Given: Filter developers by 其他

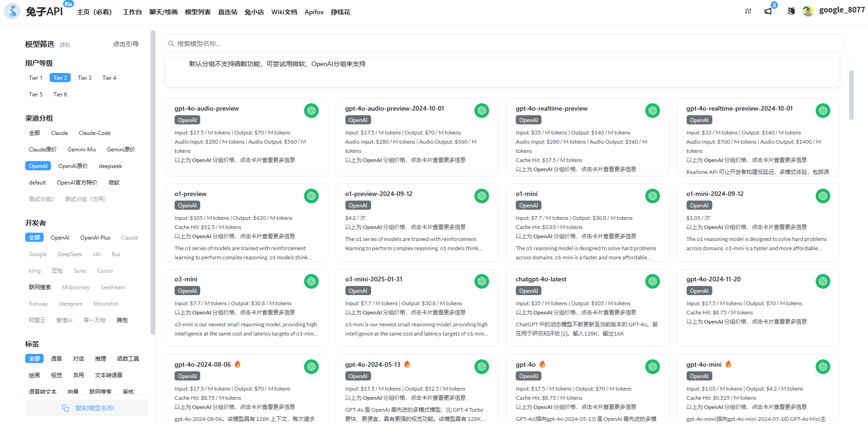Looking at the screenshot, I should (122, 320).
